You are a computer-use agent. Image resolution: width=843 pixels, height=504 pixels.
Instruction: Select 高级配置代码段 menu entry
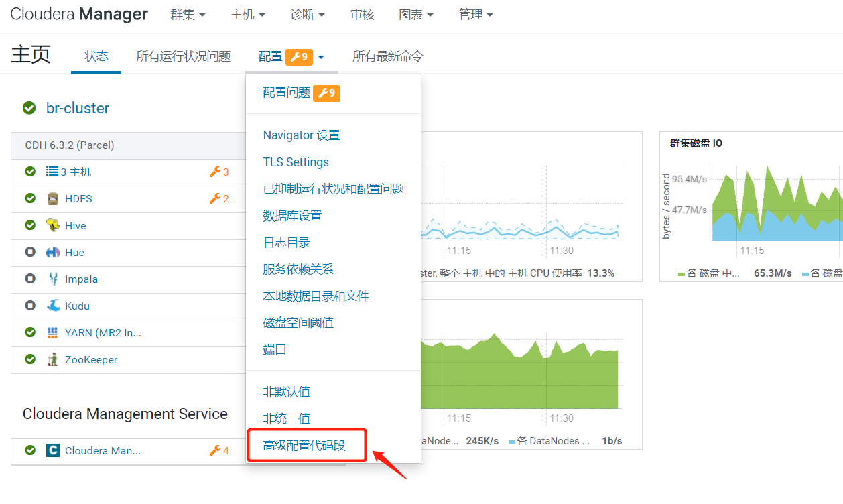(304, 446)
